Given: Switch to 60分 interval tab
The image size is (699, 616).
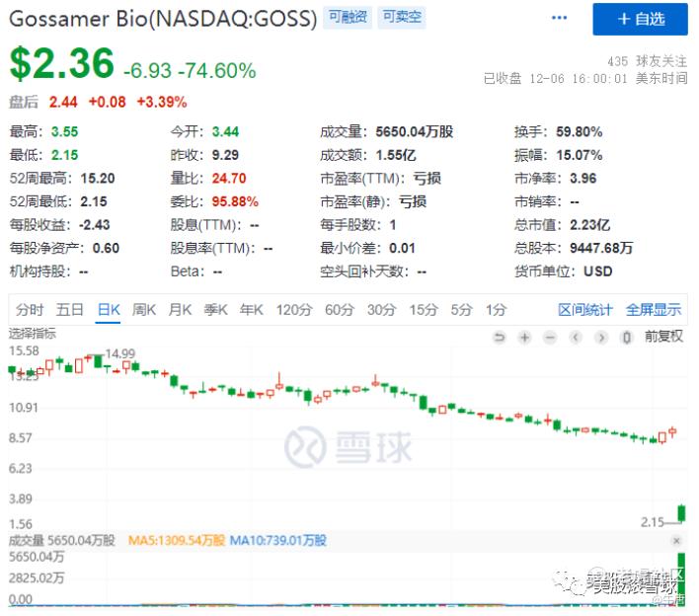Looking at the screenshot, I should 340,309.
